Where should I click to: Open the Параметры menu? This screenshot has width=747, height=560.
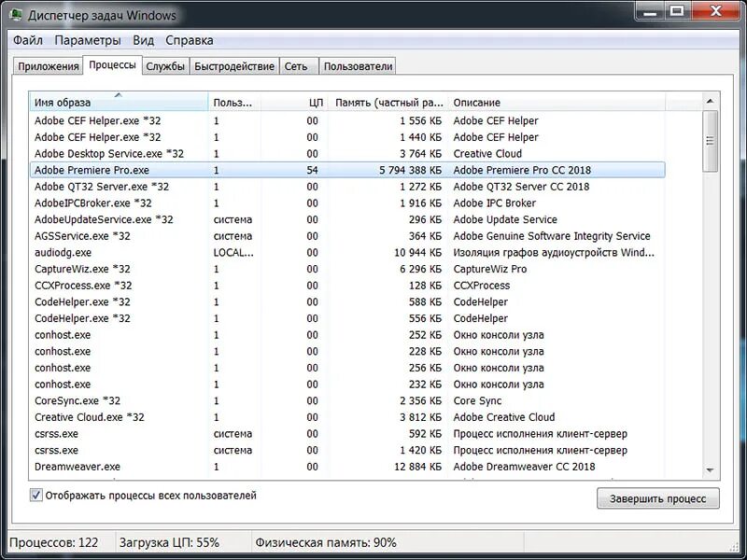pyautogui.click(x=89, y=40)
